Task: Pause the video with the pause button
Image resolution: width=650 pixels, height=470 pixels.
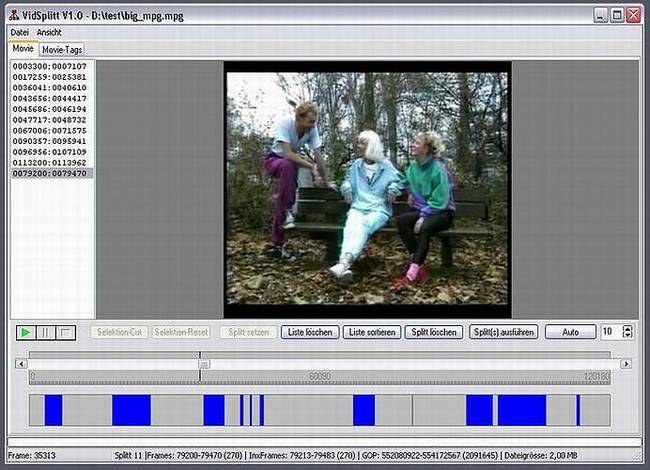Action: [46, 332]
